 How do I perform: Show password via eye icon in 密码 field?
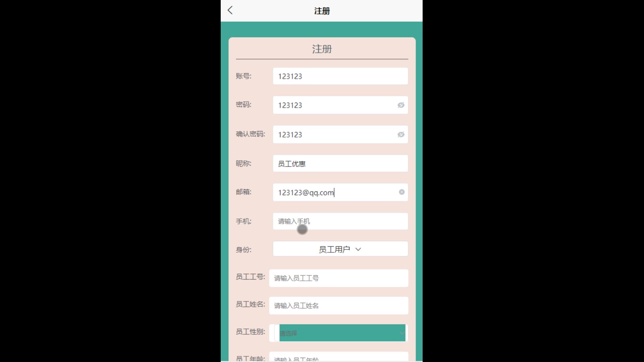[401, 105]
